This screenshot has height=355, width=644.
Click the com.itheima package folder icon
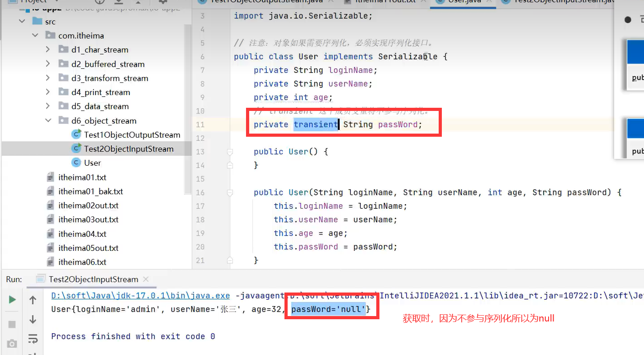pyautogui.click(x=50, y=35)
